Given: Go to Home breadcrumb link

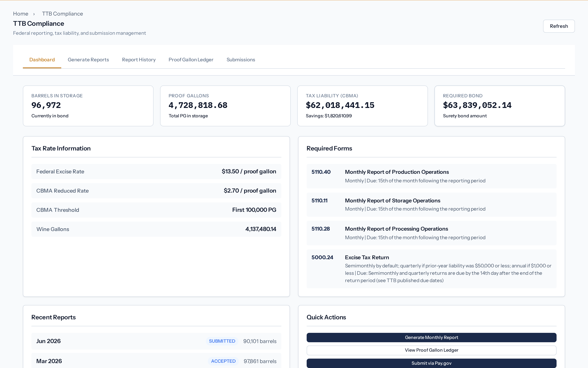Looking at the screenshot, I should 21,14.
